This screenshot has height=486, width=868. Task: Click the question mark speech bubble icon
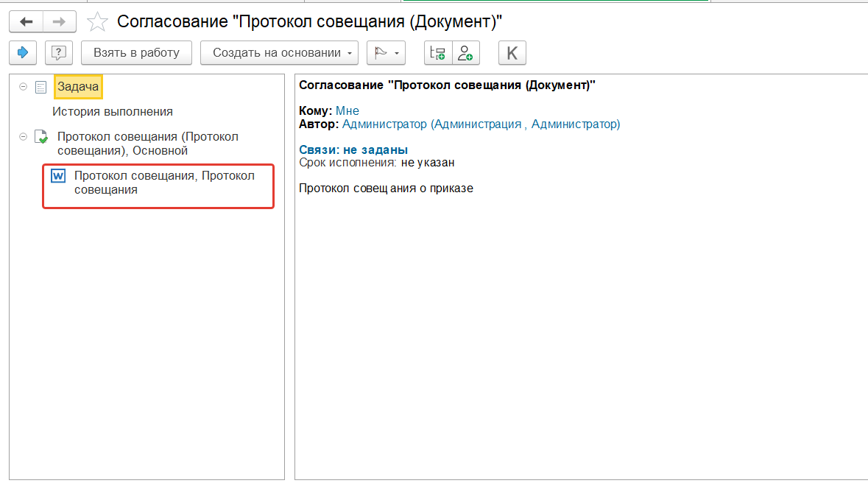58,53
